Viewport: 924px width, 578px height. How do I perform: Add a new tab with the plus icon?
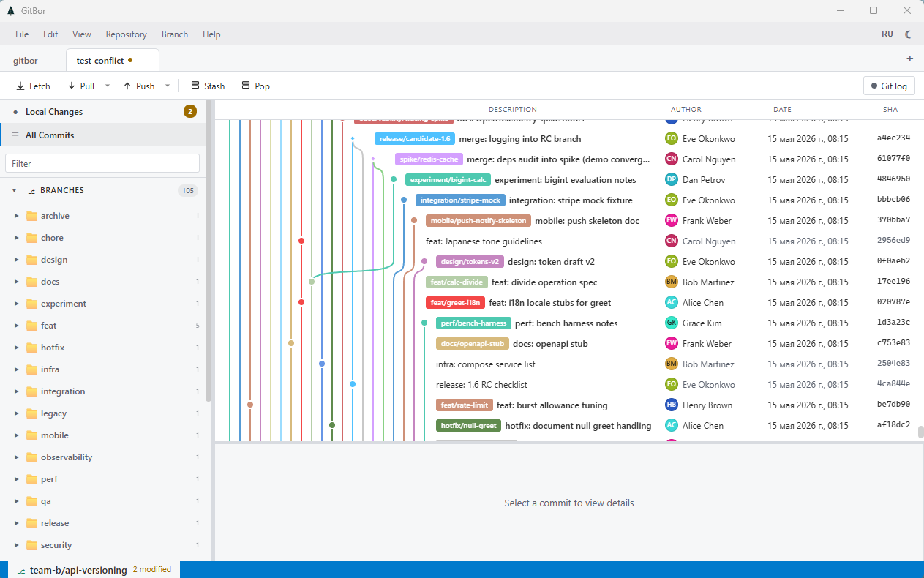click(x=910, y=59)
